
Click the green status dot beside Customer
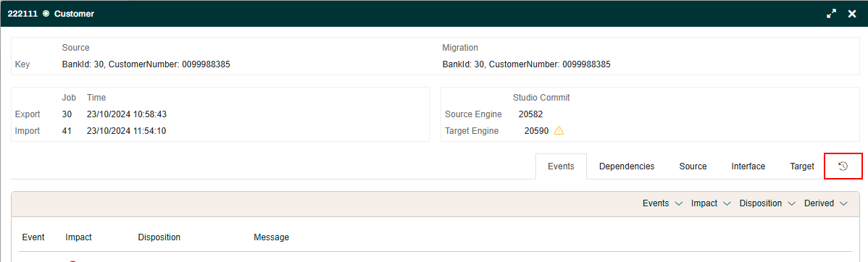46,14
